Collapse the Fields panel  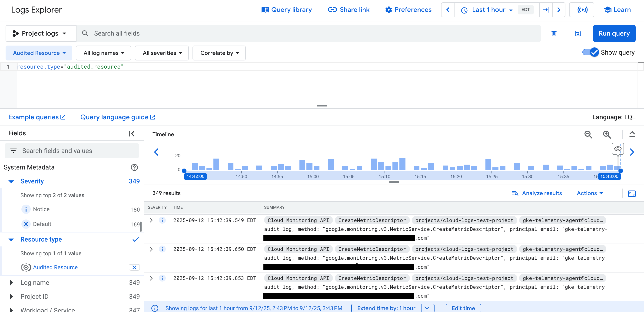[x=131, y=133]
